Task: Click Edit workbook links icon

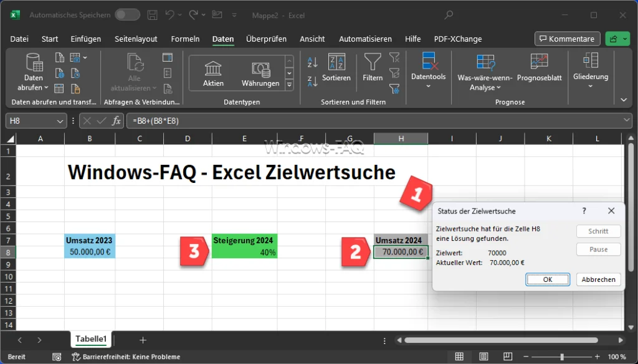Action: pos(168,88)
